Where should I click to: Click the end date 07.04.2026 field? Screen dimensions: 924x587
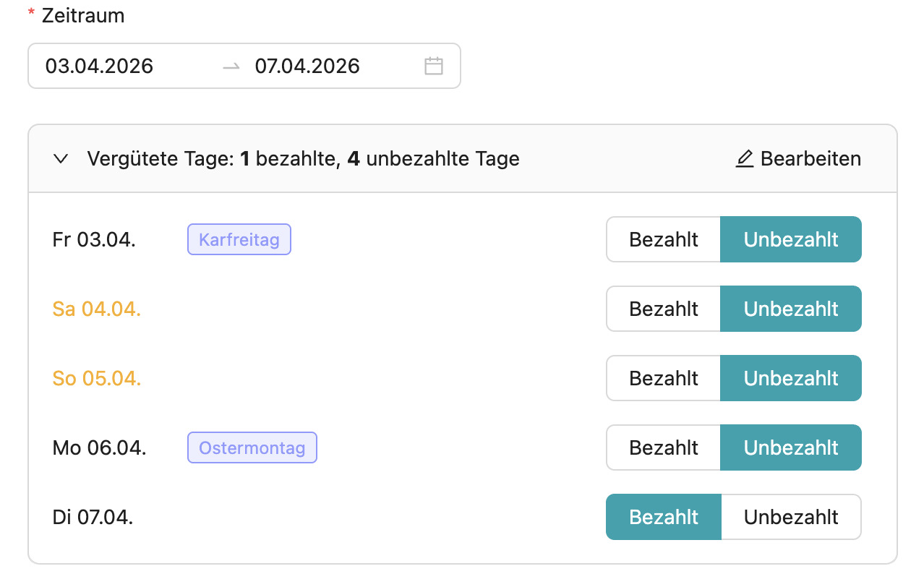[x=307, y=67]
